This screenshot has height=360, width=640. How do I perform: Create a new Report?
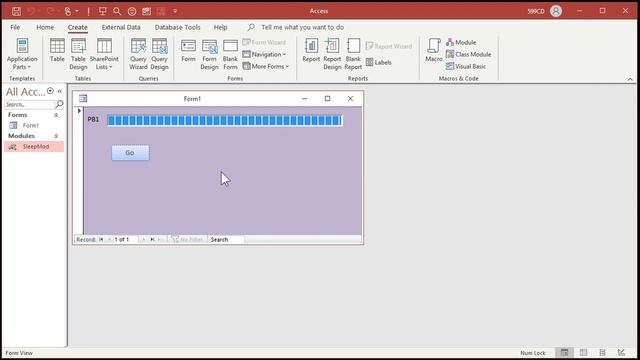[311, 50]
